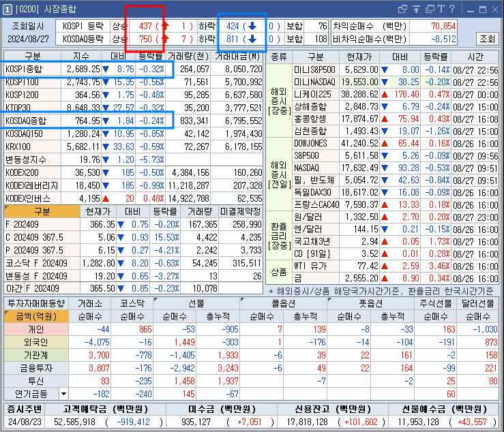Click the 콜옵션 column header
The height and width of the screenshot is (432, 504).
[284, 303]
